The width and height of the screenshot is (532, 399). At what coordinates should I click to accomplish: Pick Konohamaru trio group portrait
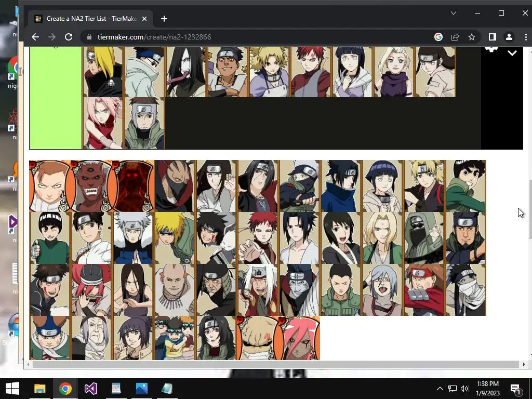click(175, 338)
